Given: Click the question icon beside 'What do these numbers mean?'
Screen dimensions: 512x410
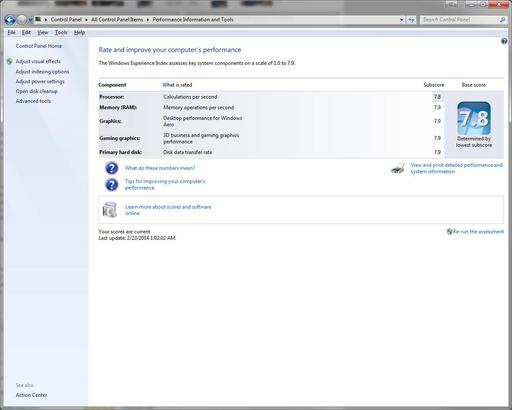Looking at the screenshot, I should [x=112, y=168].
